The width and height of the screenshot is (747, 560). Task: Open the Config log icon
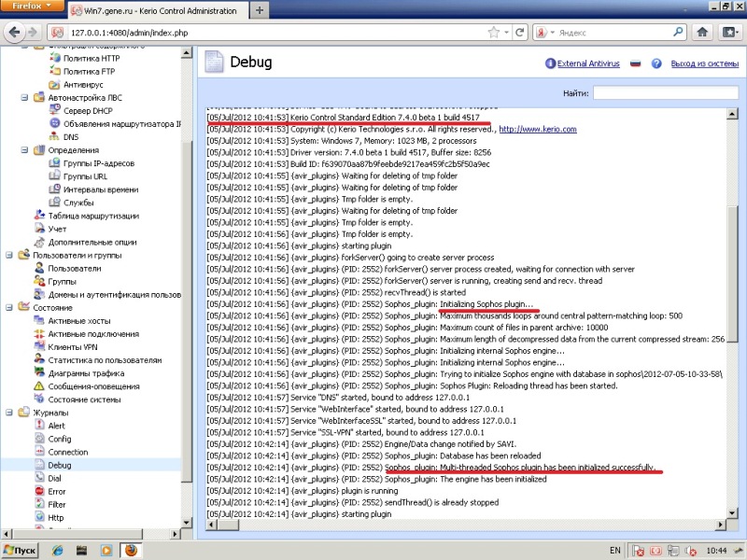click(x=39, y=439)
